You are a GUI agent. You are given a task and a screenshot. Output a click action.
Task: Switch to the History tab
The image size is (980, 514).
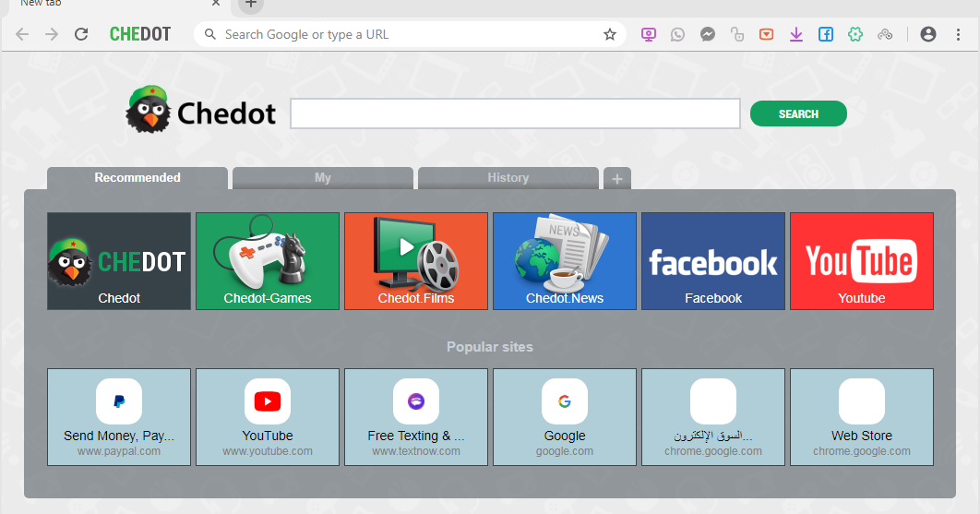click(508, 177)
